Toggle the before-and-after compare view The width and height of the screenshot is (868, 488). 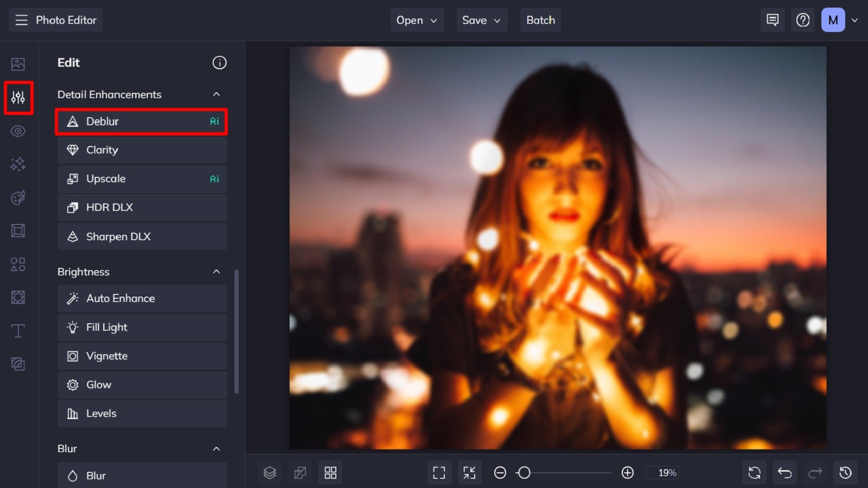(x=300, y=472)
